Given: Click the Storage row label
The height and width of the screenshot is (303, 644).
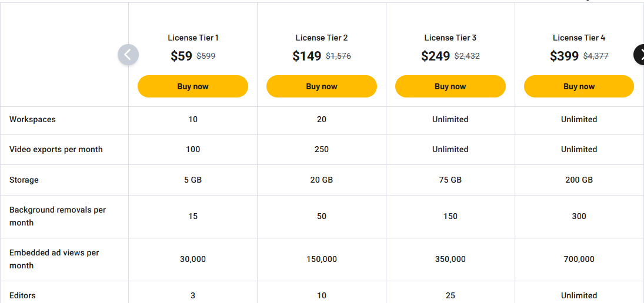Looking at the screenshot, I should [x=24, y=180].
